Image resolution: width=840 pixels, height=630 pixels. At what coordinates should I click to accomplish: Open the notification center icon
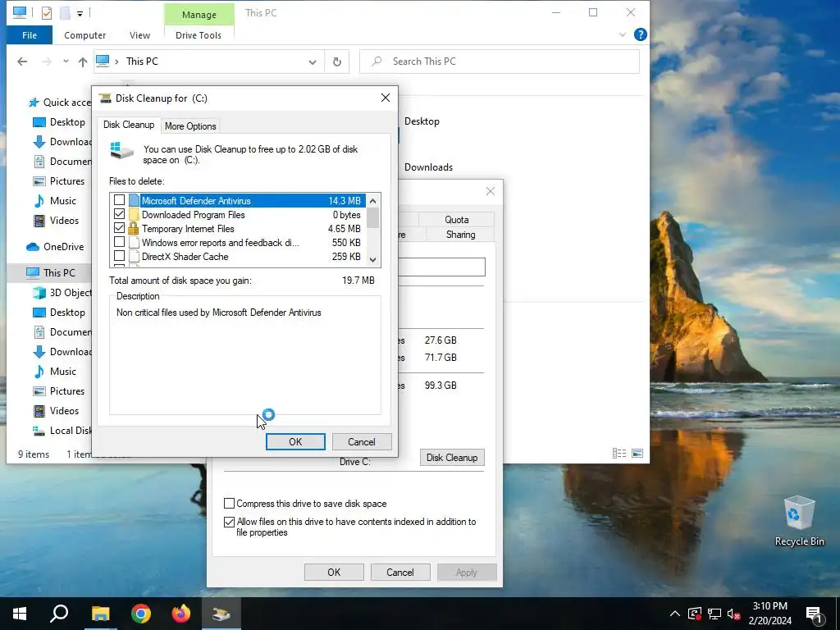coord(815,615)
